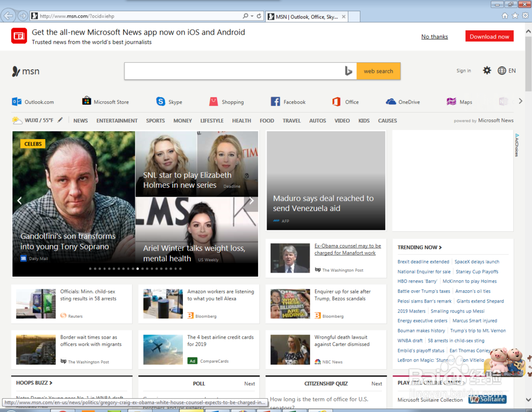Open the browser Tools gear icon
Image resolution: width=532 pixels, height=412 pixels.
click(525, 15)
